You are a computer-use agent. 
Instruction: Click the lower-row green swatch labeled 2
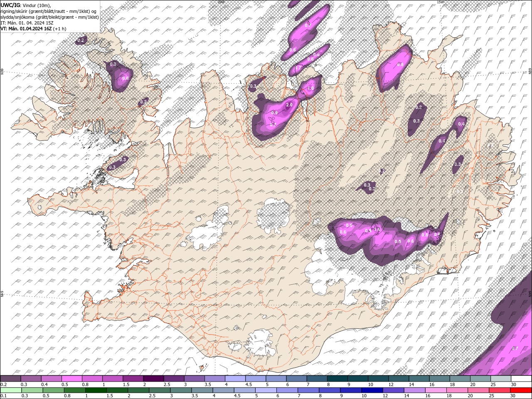(138, 390)
